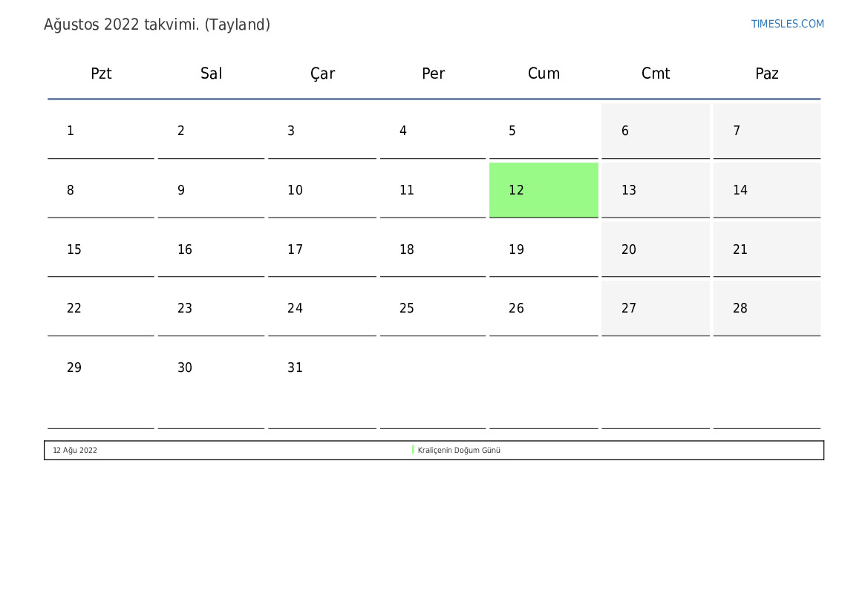This screenshot has width=868, height=614.
Task: Click the Çar weekday column header
Action: tap(322, 74)
